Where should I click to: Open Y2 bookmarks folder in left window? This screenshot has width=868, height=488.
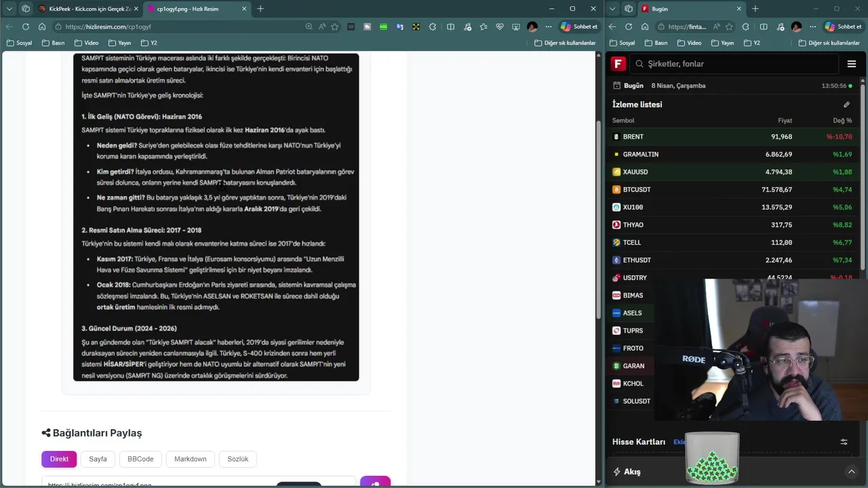[x=149, y=43]
